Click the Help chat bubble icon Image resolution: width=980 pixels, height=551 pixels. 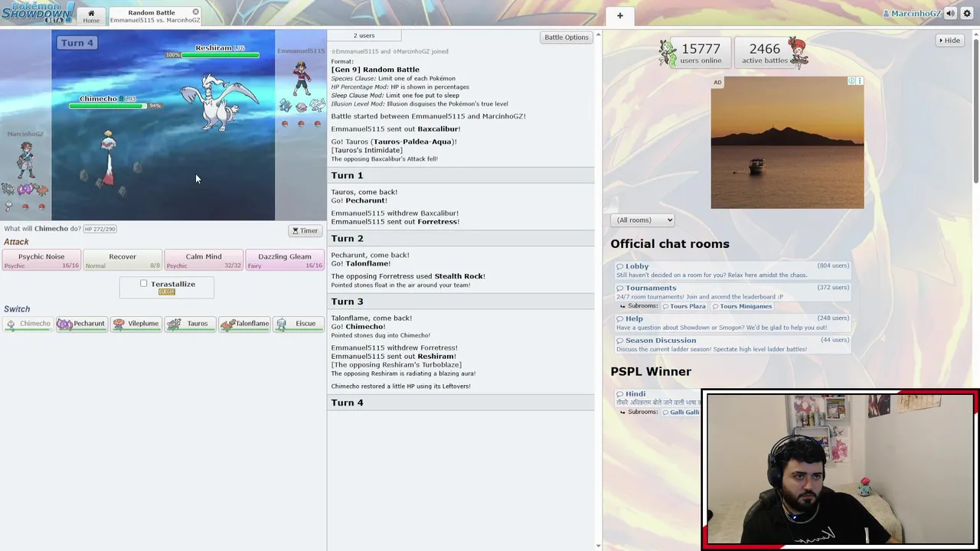(x=621, y=318)
